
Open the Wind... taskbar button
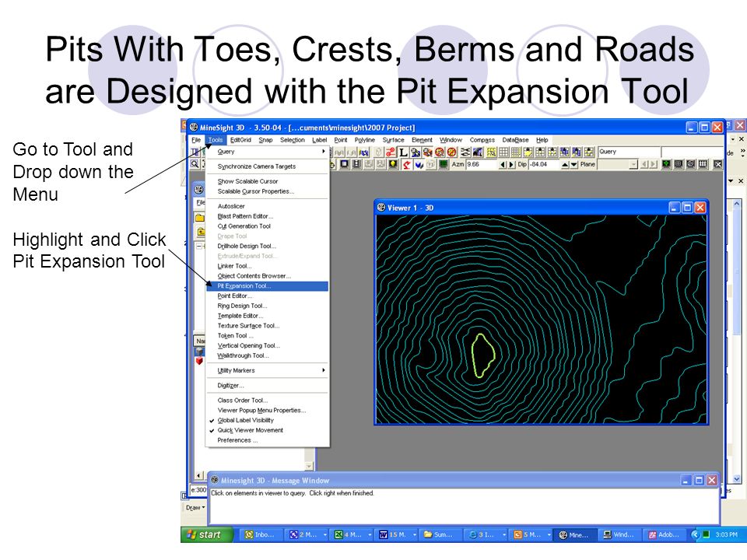point(619,535)
